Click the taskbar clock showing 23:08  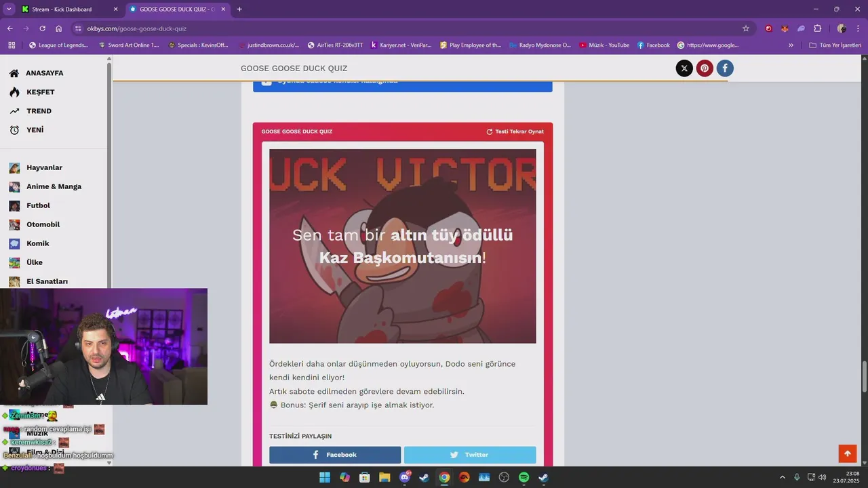click(x=847, y=477)
